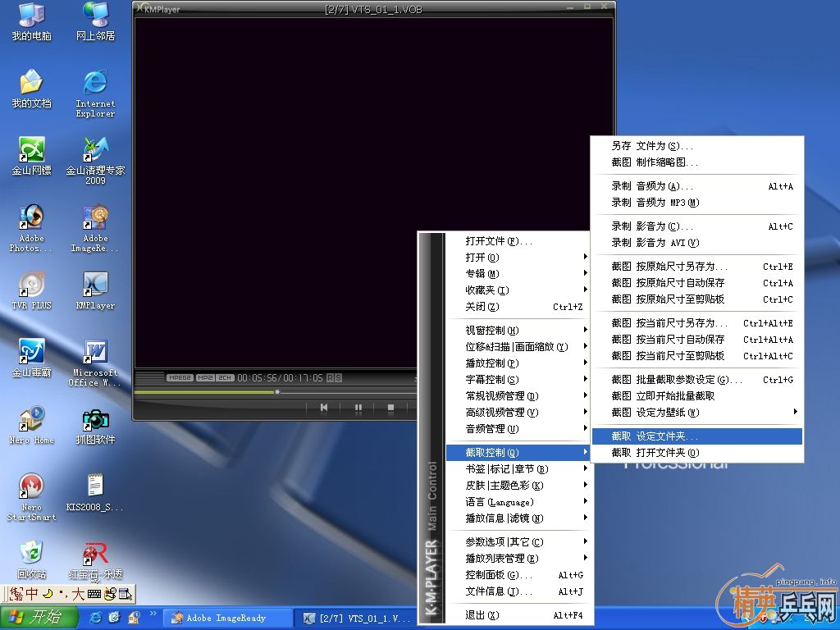840x630 pixels.
Task: Select the 我的文档 folder icon
Action: [x=32, y=89]
